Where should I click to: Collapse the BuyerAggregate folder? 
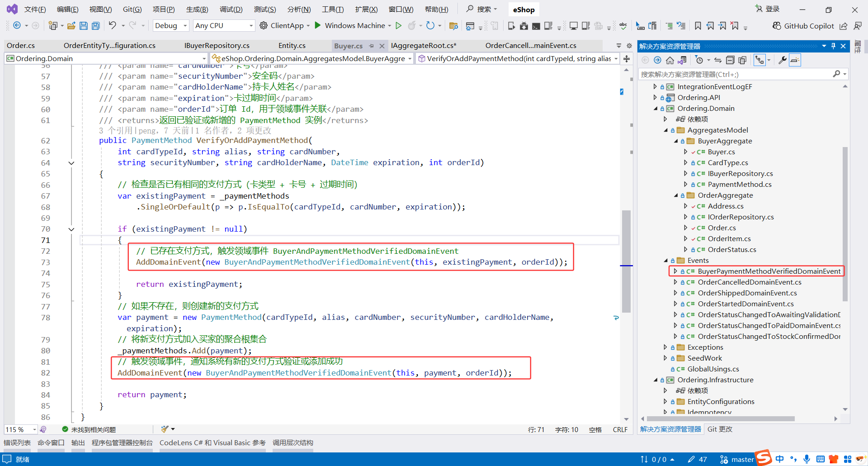(676, 141)
